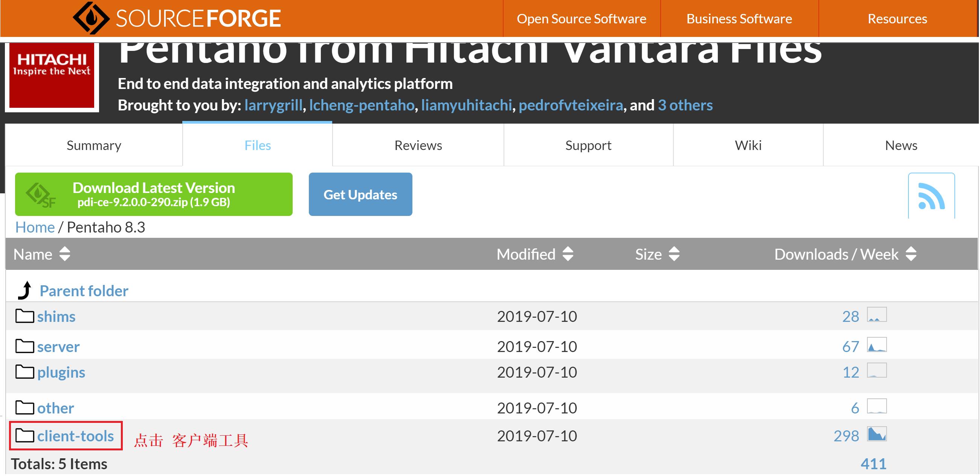Screen dimensions: 980x476
Task: Switch to the Files tab
Action: click(x=258, y=145)
